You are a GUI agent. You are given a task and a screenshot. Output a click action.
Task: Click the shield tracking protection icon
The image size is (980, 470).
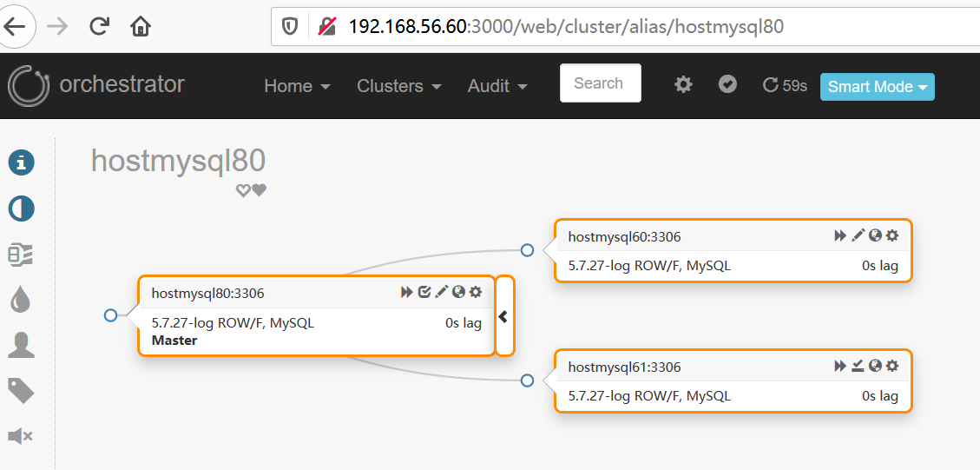[289, 26]
